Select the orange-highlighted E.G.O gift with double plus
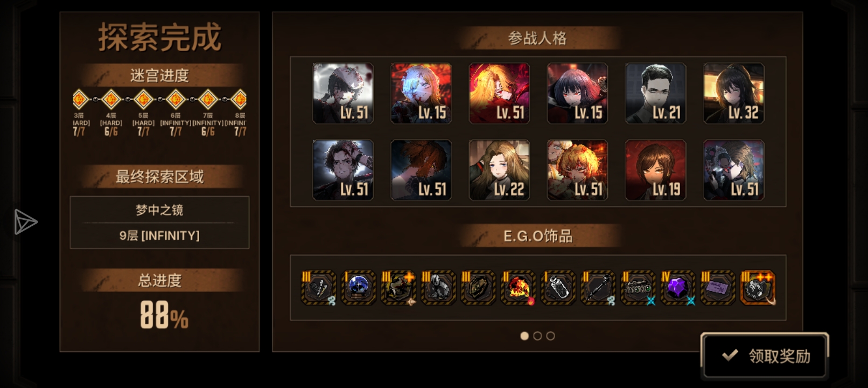 (x=758, y=287)
